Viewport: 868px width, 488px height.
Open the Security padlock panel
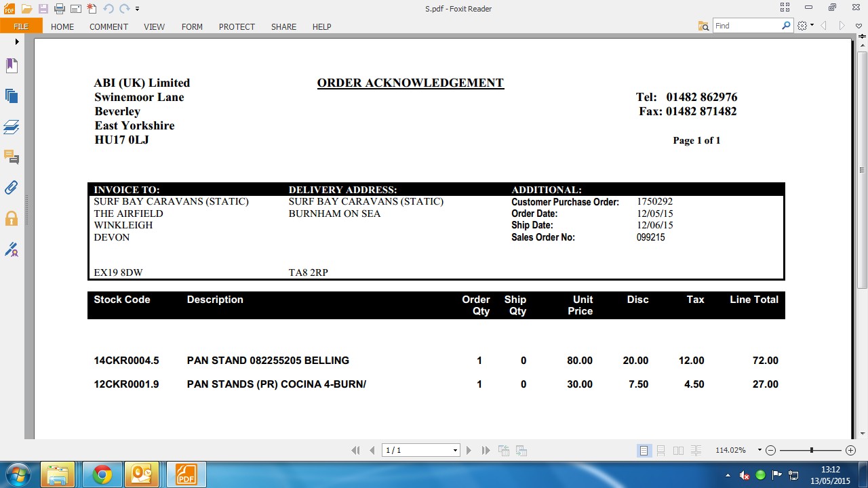click(12, 218)
